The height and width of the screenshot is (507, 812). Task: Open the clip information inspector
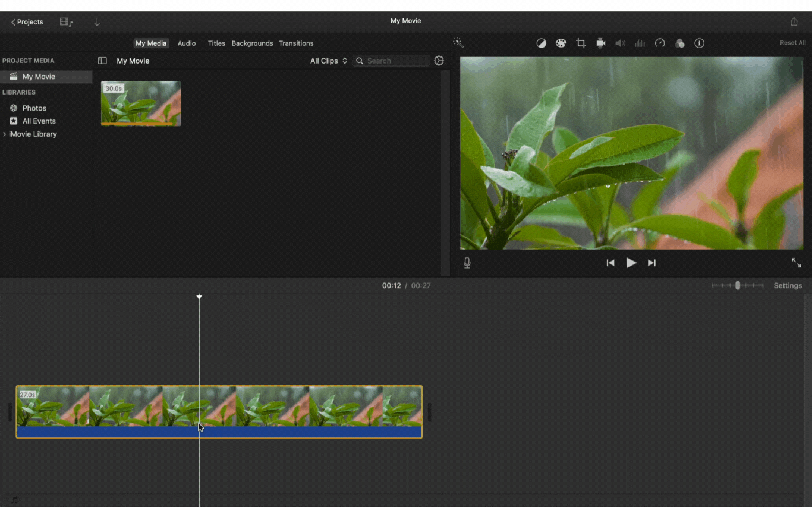(x=700, y=43)
